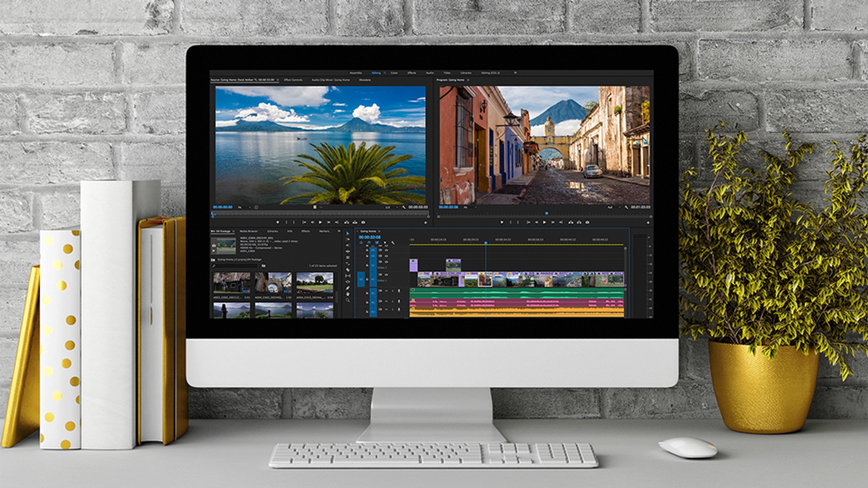Click the Insert icon in the Source monitor
868x488 pixels.
346,222
